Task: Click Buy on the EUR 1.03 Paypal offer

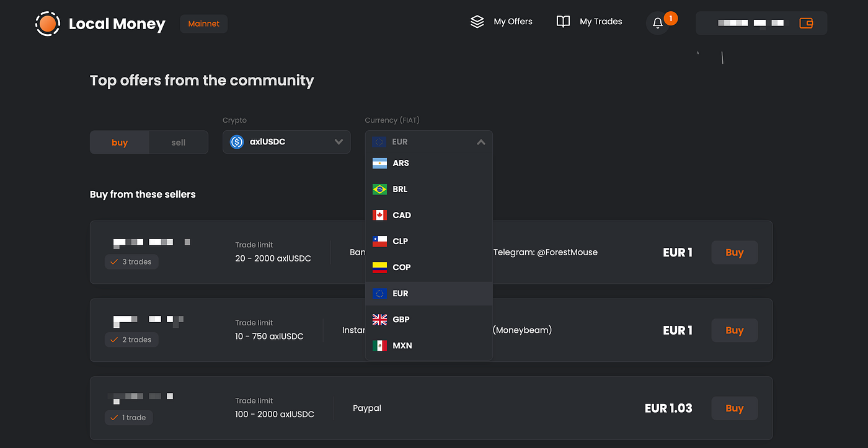Action: (x=734, y=408)
